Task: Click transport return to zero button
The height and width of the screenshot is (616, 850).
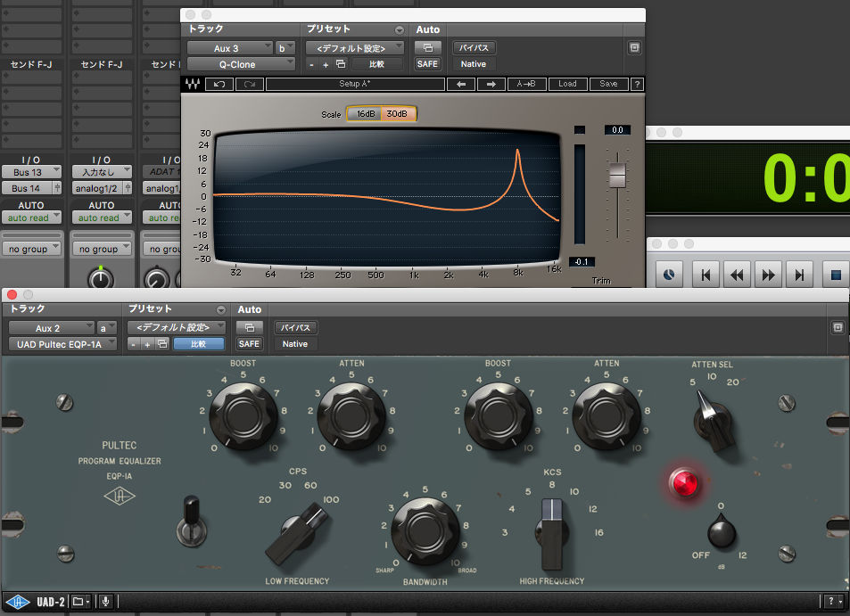Action: [706, 275]
